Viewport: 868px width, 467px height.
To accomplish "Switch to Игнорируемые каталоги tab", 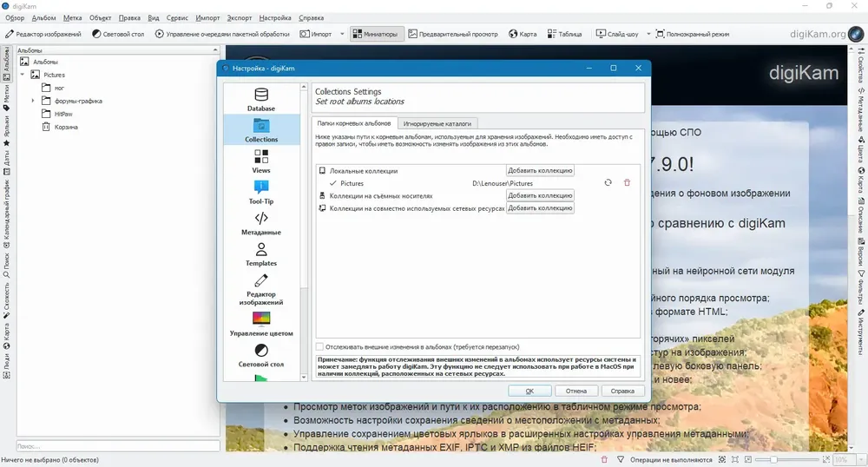I will 440,124.
